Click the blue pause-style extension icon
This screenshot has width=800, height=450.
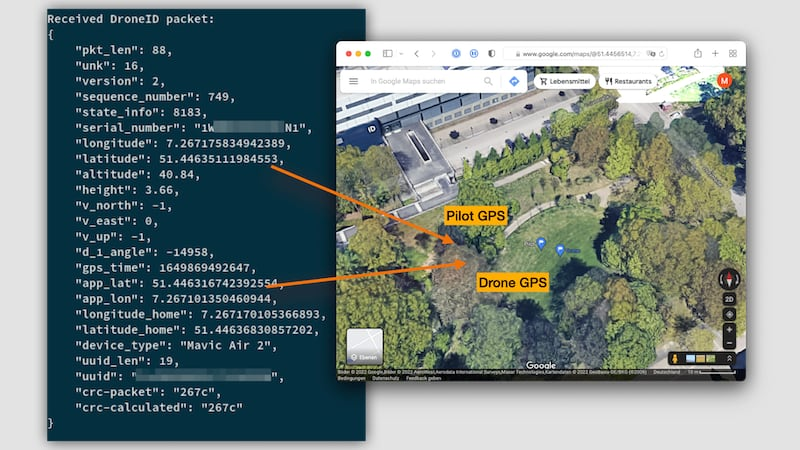pos(474,54)
